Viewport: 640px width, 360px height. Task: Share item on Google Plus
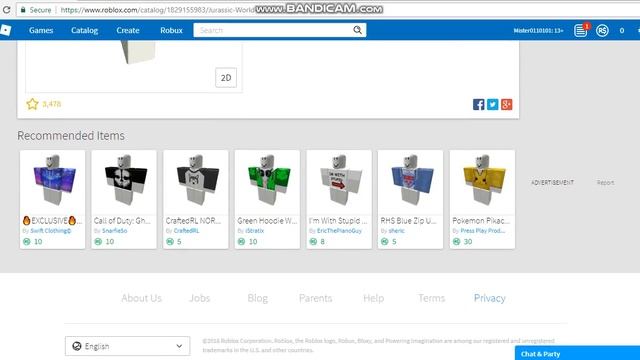pyautogui.click(x=507, y=104)
